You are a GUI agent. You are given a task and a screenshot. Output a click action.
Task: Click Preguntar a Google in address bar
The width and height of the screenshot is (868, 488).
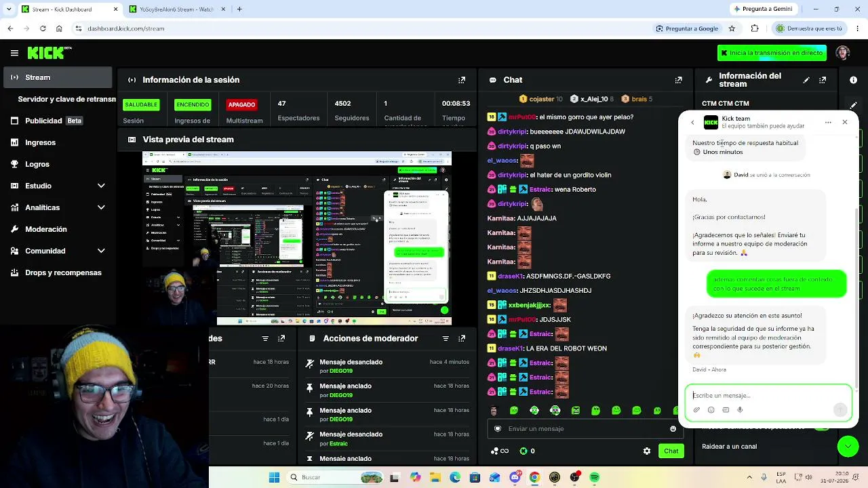click(687, 28)
